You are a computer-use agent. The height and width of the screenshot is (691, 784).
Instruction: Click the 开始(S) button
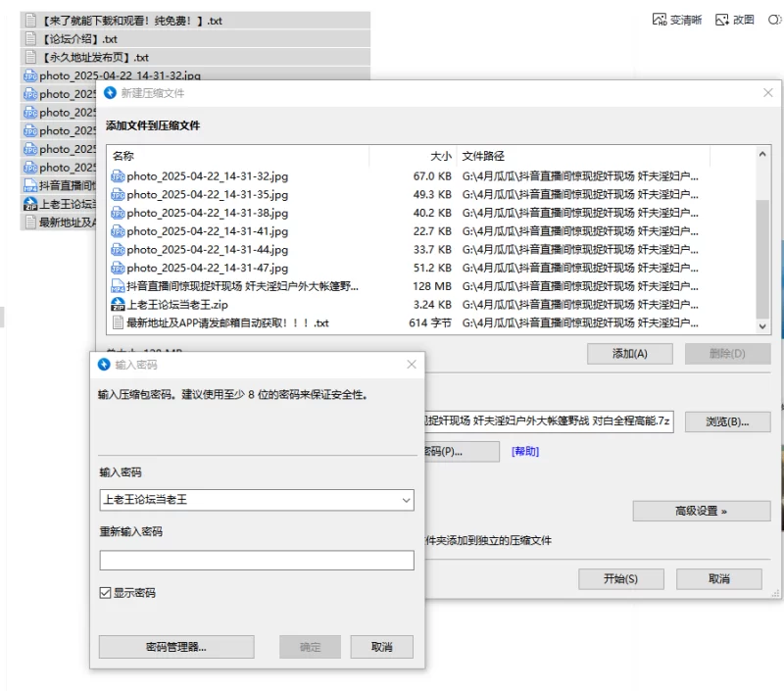(x=621, y=579)
